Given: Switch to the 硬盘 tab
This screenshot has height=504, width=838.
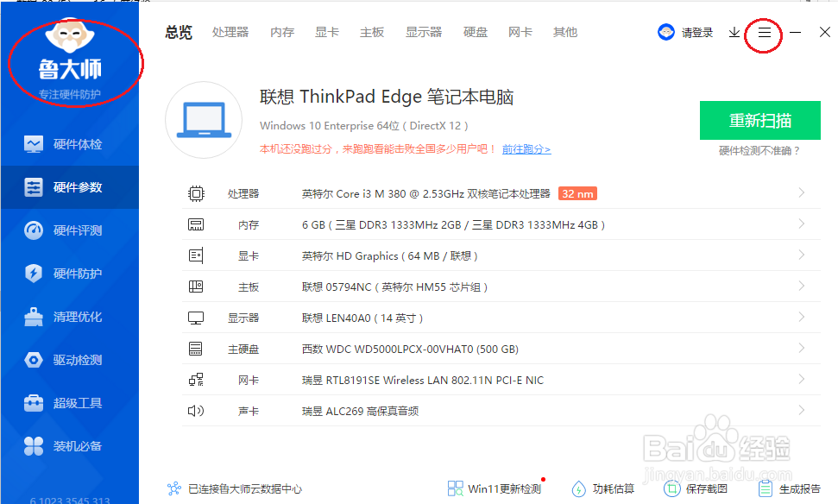Looking at the screenshot, I should click(476, 33).
